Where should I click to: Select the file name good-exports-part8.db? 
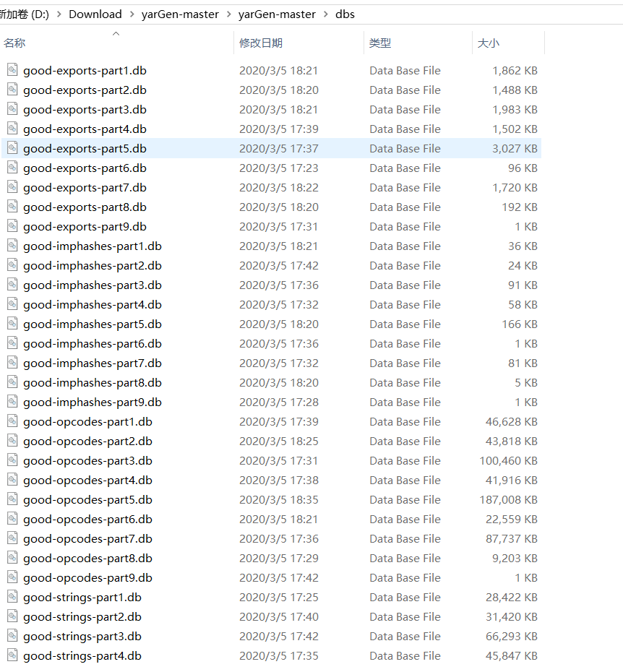(85, 207)
